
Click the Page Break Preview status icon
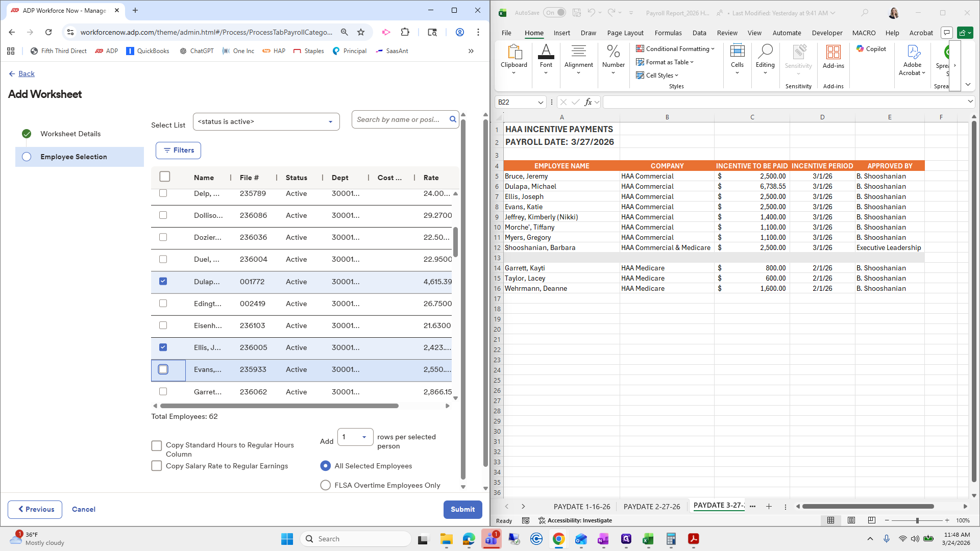(871, 520)
